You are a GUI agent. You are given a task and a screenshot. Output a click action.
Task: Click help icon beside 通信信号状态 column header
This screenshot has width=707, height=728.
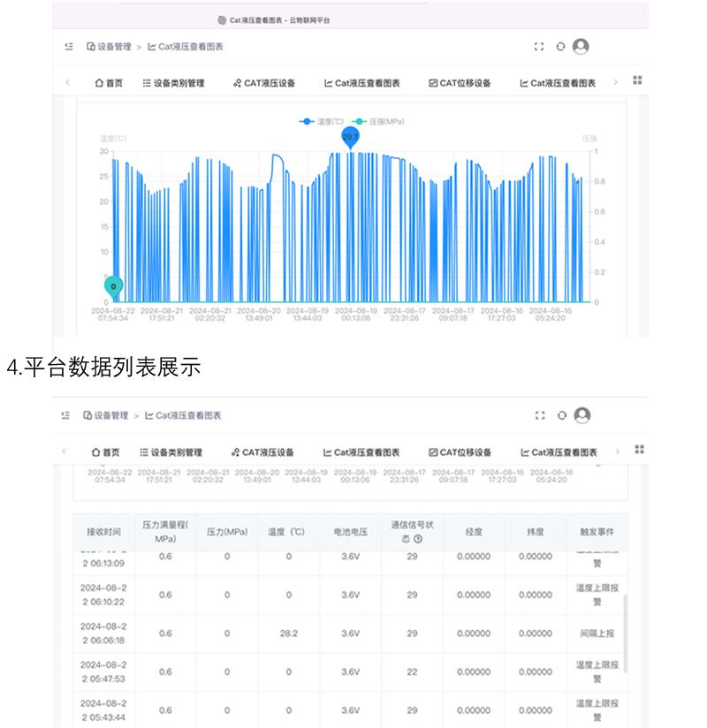[x=418, y=539]
